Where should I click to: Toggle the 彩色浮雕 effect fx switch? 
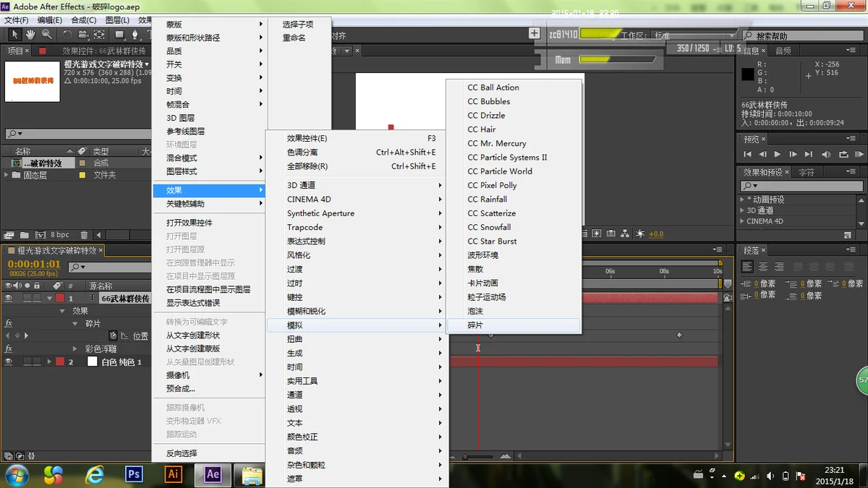tap(9, 348)
